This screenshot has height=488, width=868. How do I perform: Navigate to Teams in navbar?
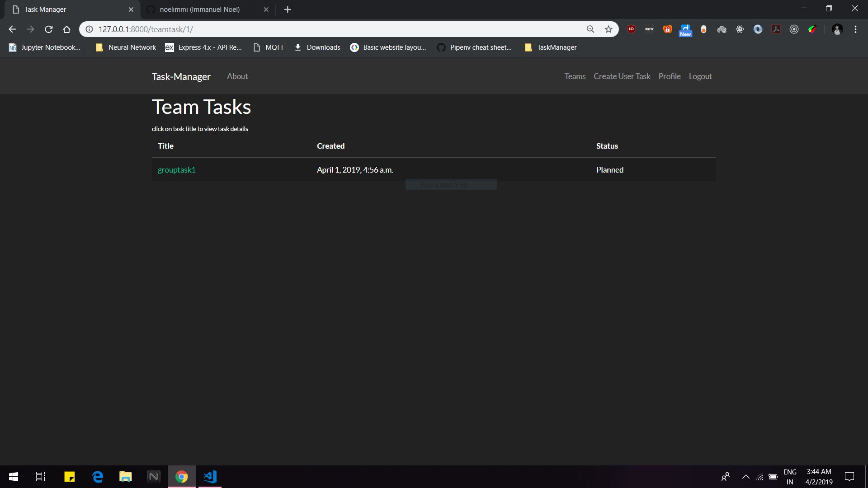575,76
